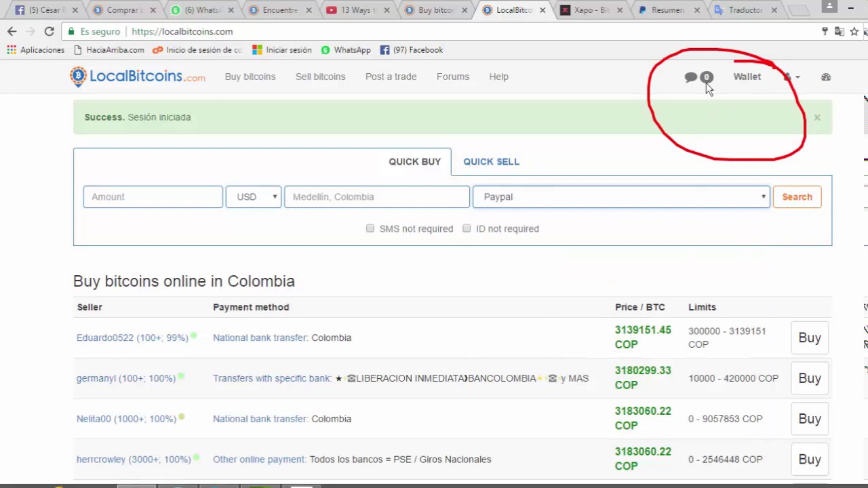Image resolution: width=868 pixels, height=488 pixels.
Task: Open the WhatsApp bookmark
Action: (346, 50)
